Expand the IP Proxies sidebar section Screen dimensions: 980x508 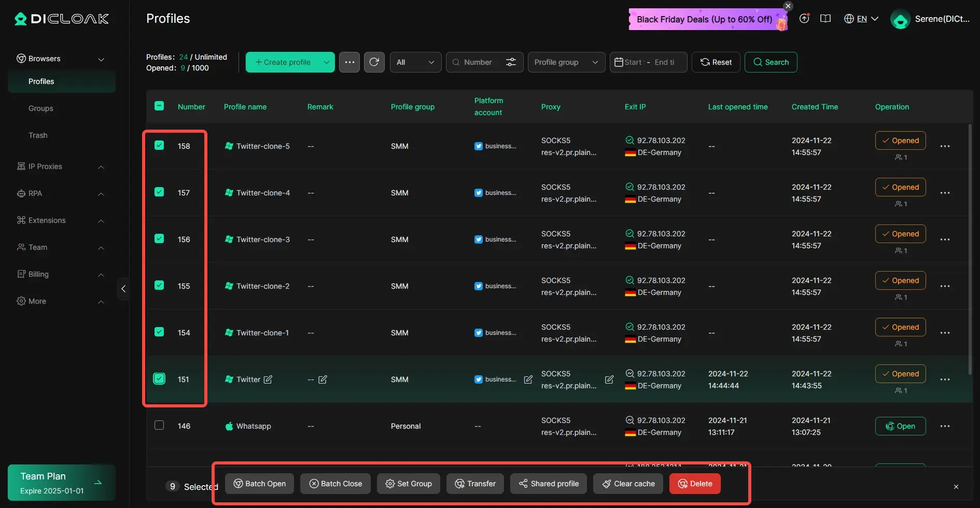61,166
